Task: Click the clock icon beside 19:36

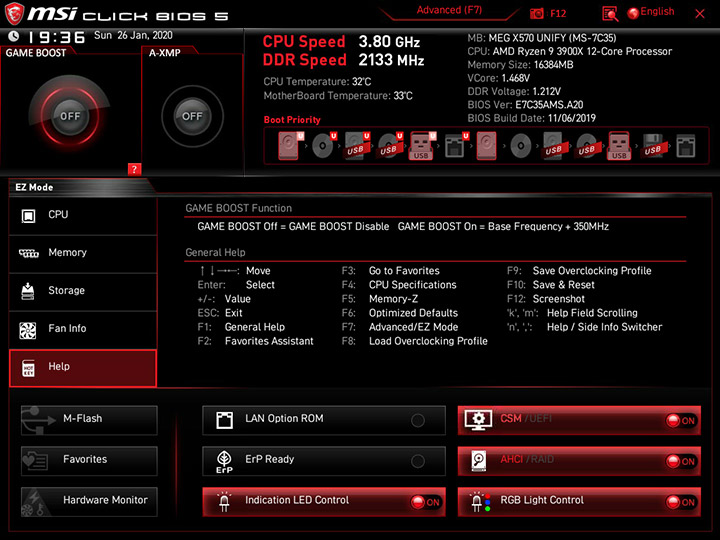Action: click(x=14, y=36)
